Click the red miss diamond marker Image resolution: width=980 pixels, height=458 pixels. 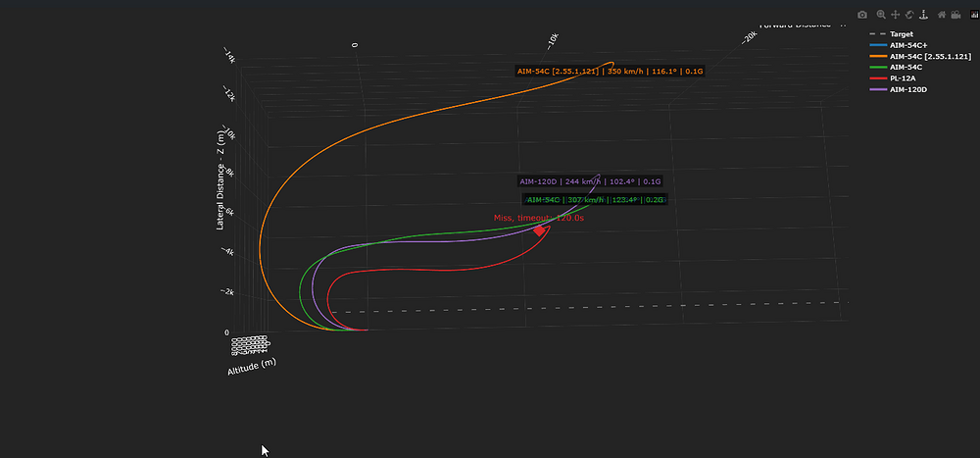pos(539,230)
